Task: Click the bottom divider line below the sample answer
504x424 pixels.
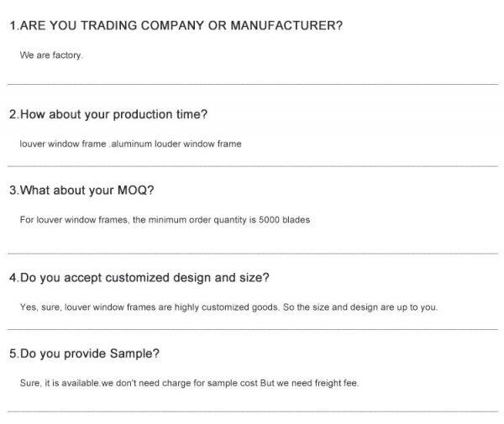Action: tap(252, 411)
